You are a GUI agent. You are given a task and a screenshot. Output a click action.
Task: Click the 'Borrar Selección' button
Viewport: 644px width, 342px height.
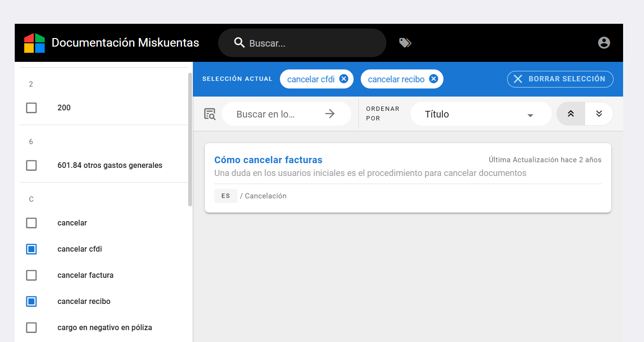point(560,79)
